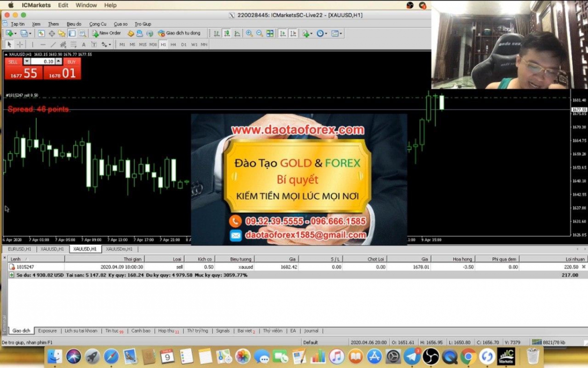Viewport: 588px width, 368px height.
Task: Open the new chart icon in toolbar
Action: click(10, 33)
